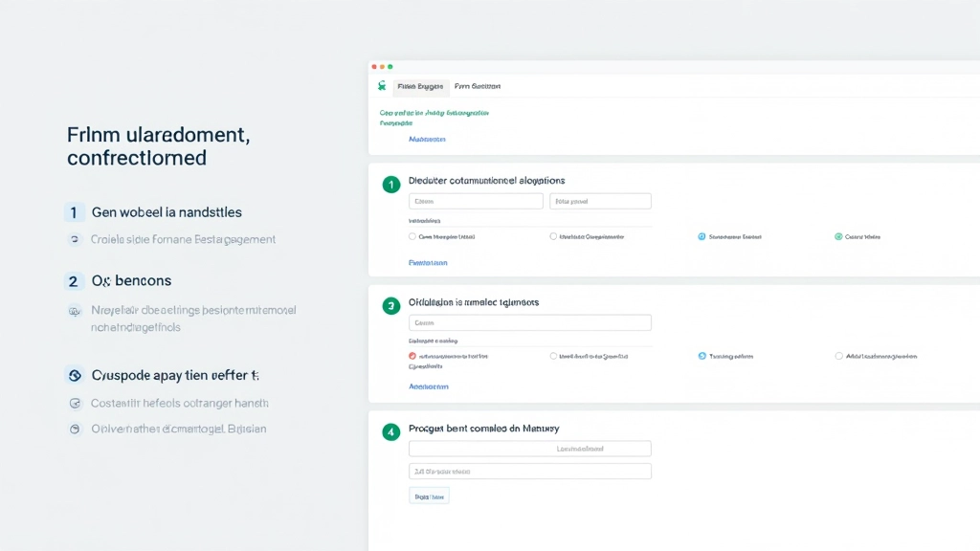Click the icon beside 'Cyuspode apay tien'
The height and width of the screenshot is (551, 980).
75,376
